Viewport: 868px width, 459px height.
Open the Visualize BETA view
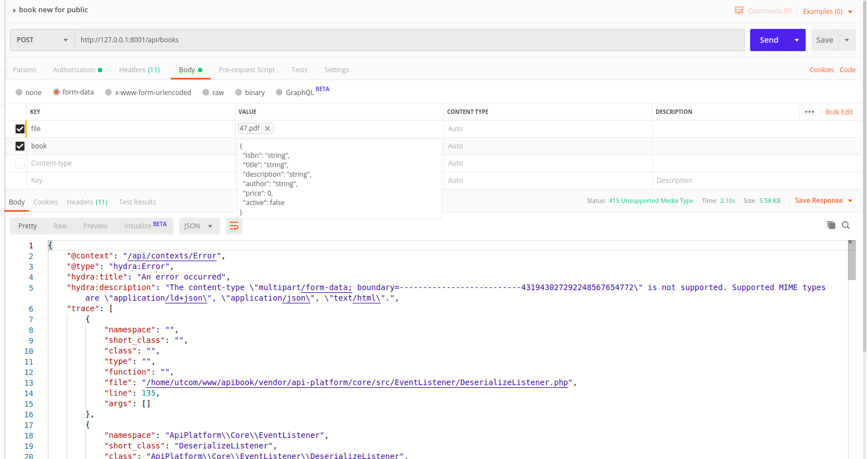[145, 226]
